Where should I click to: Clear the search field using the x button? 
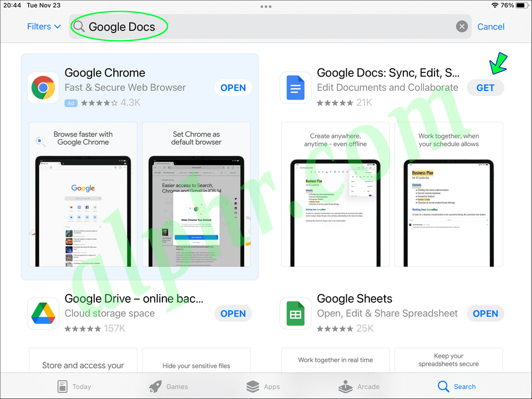click(461, 26)
